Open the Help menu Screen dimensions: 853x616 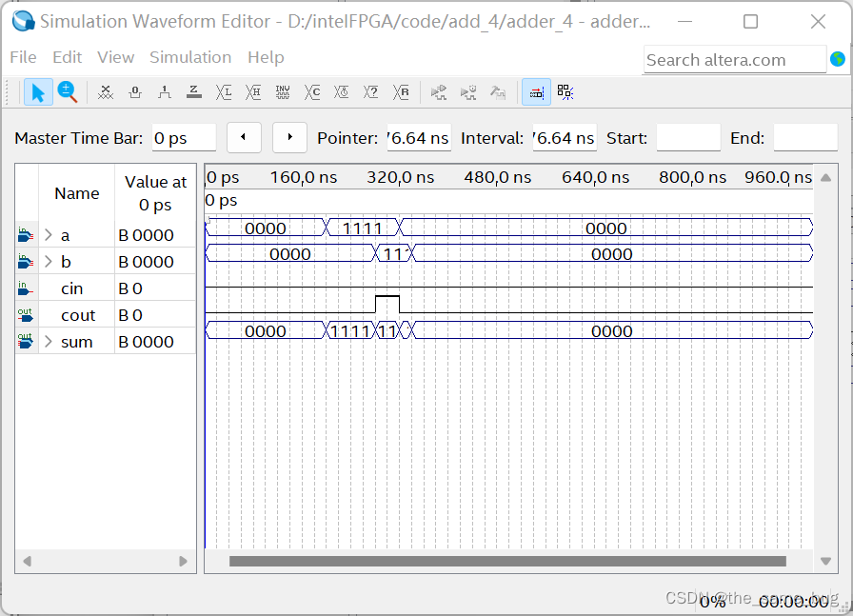click(266, 57)
